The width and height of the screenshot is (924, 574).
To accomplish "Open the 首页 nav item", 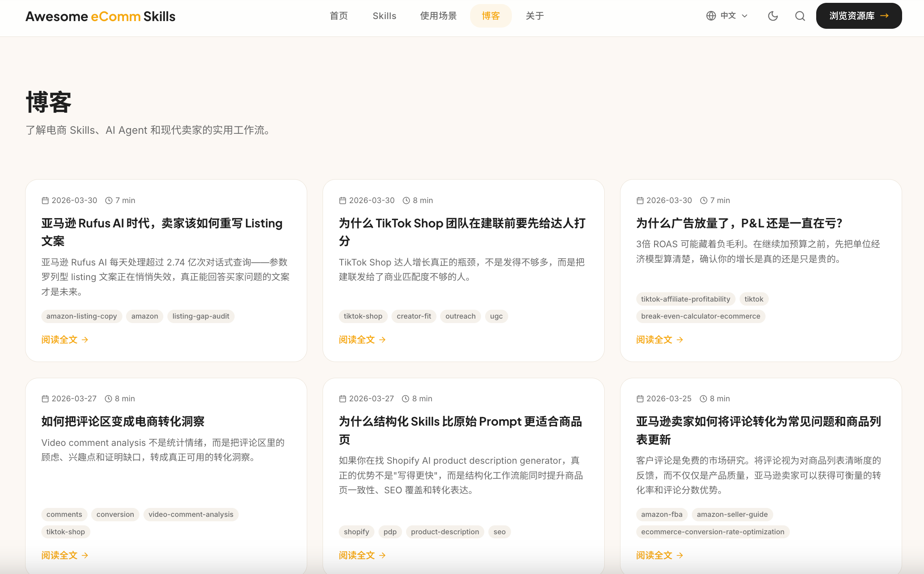I will 339,16.
